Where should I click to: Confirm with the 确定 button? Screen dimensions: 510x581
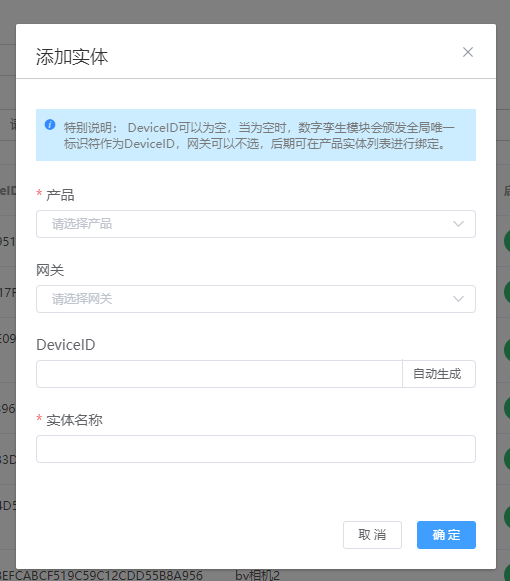pos(446,535)
